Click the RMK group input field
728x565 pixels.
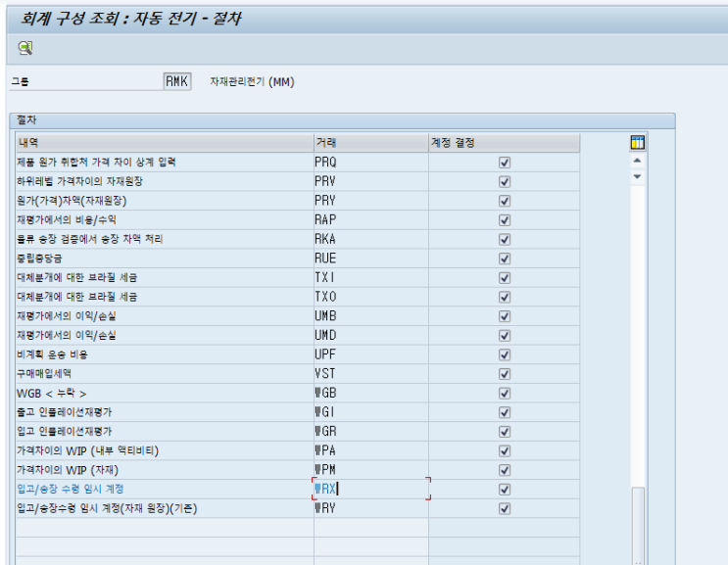[177, 81]
